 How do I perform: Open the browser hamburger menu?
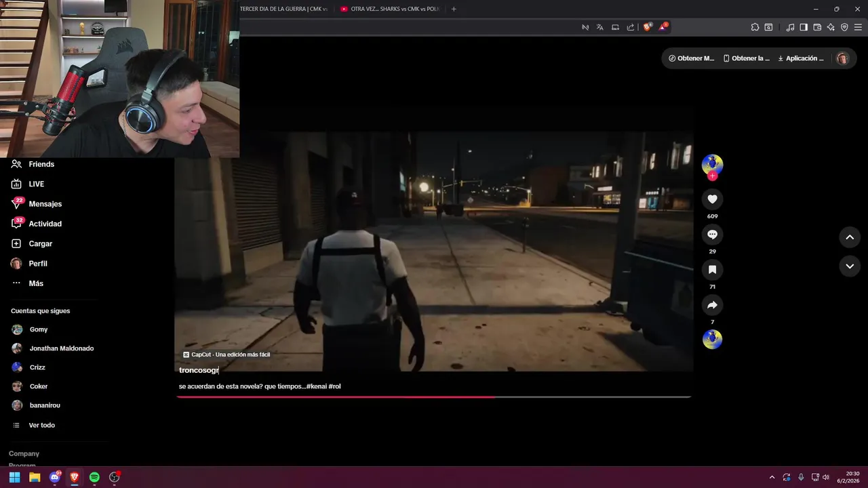859,27
